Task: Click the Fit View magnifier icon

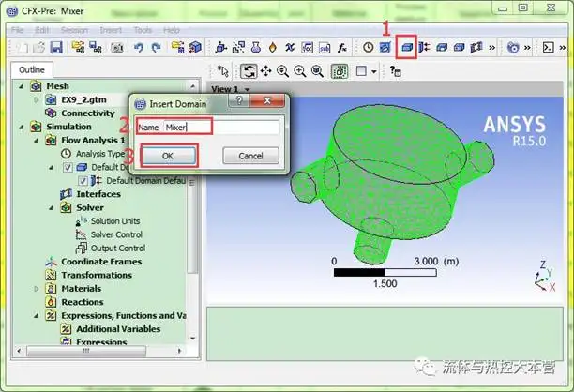Action: click(x=317, y=71)
